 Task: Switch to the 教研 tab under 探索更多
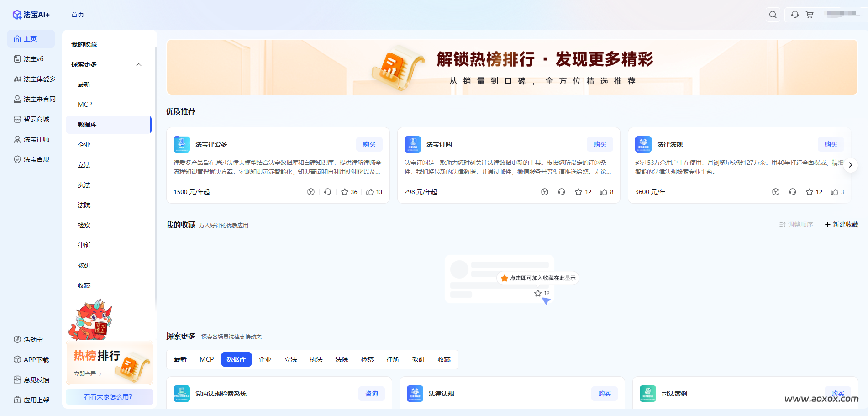coord(419,359)
